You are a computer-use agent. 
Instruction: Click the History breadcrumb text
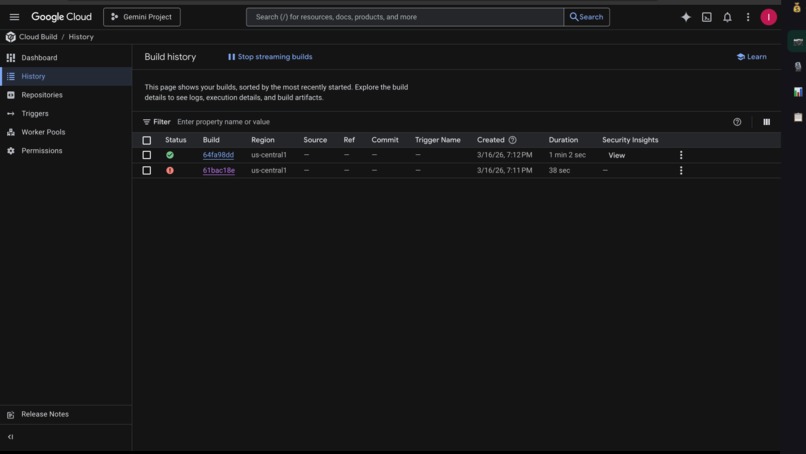(81, 37)
